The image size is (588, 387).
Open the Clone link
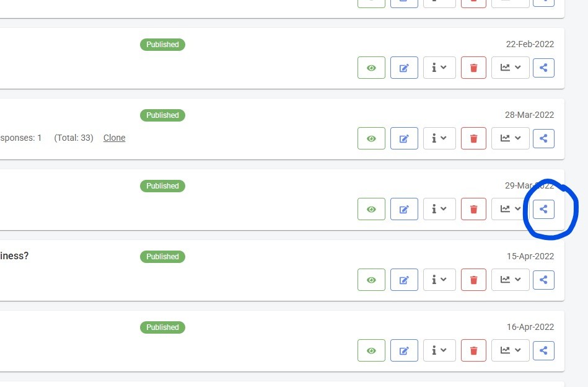(114, 138)
